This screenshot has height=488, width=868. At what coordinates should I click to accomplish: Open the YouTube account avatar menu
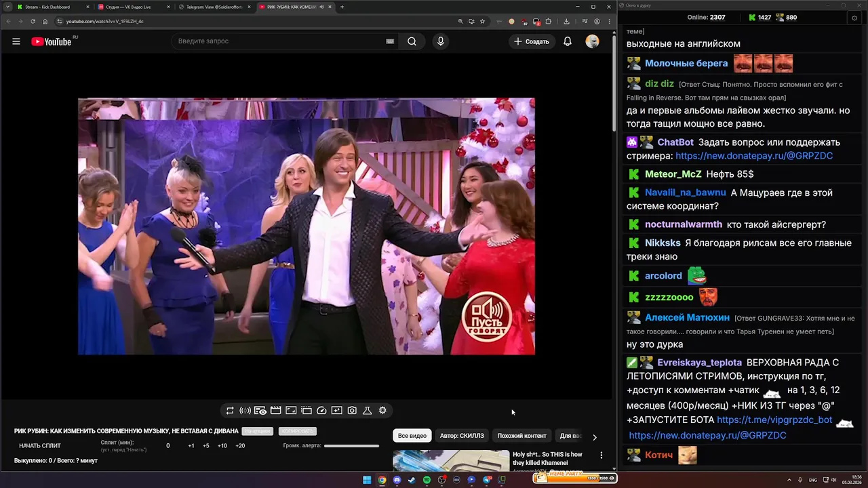coord(593,41)
